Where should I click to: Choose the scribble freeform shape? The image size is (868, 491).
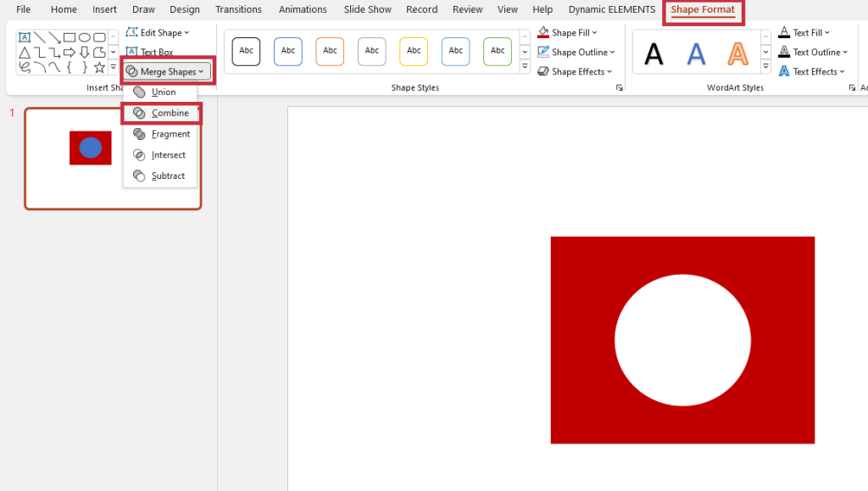click(25, 67)
